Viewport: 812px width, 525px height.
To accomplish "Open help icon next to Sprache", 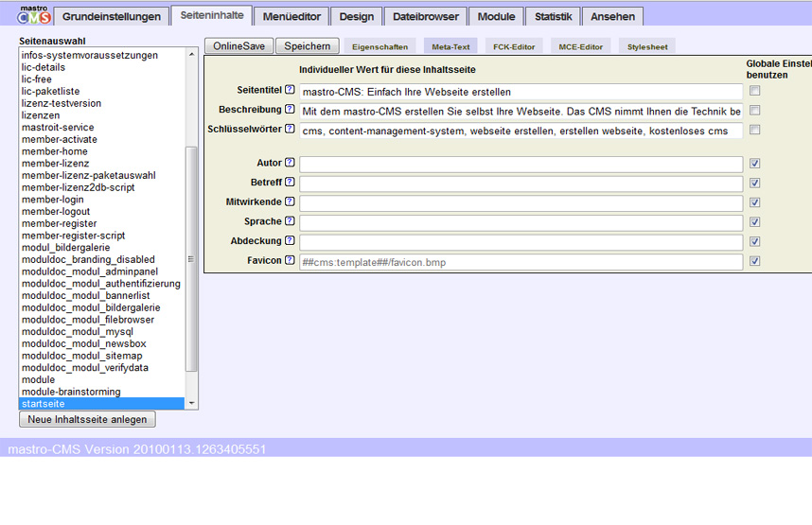I will pyautogui.click(x=290, y=221).
